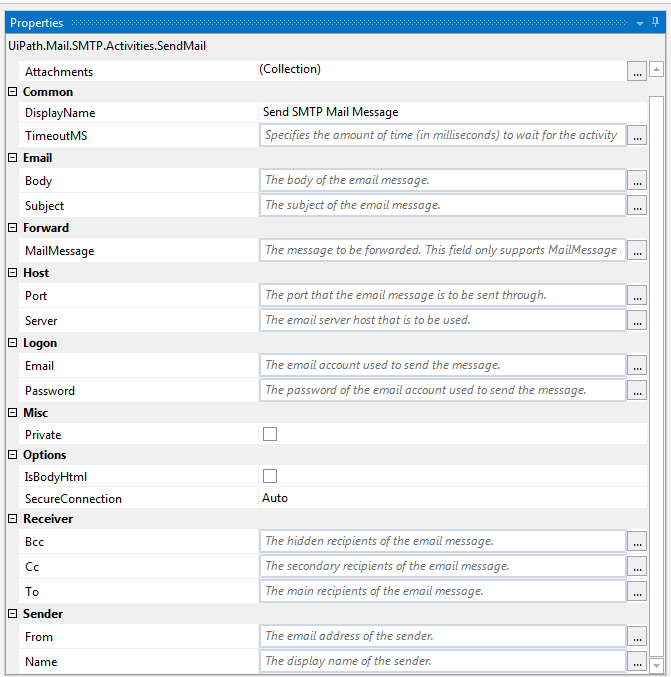Click the ellipsis button for From
The image size is (671, 677).
coord(637,636)
